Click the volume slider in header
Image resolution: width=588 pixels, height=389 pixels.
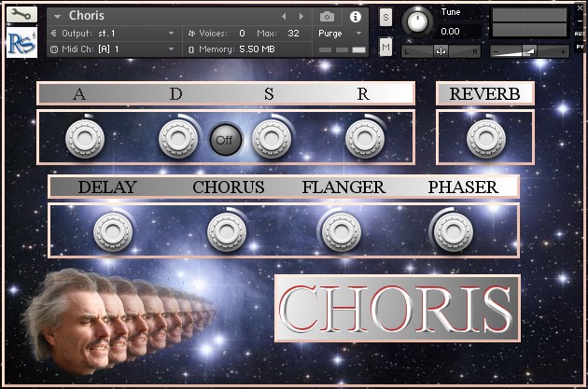528,50
